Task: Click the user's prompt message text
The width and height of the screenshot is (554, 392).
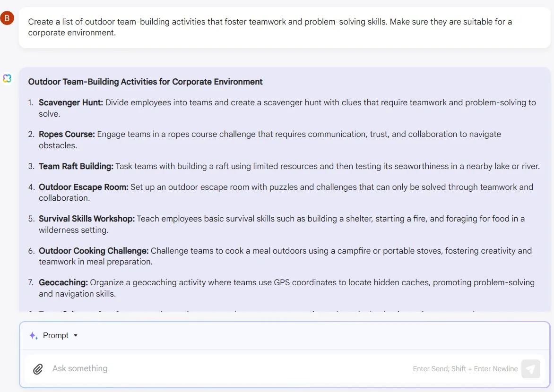Action: (x=270, y=27)
